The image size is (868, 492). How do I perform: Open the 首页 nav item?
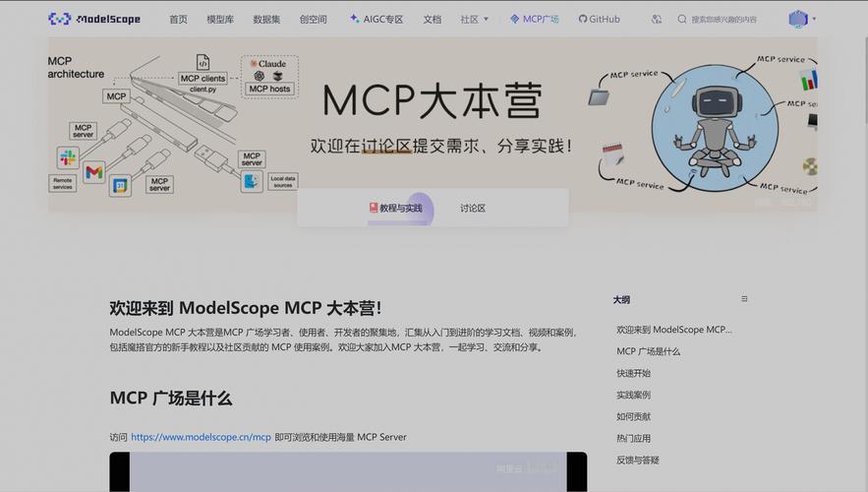pos(178,20)
